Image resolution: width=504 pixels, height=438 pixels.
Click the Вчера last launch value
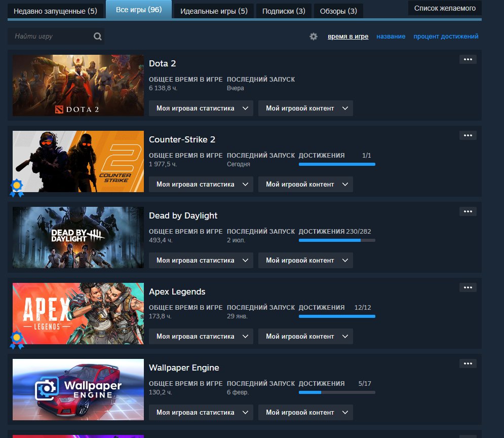(x=236, y=88)
